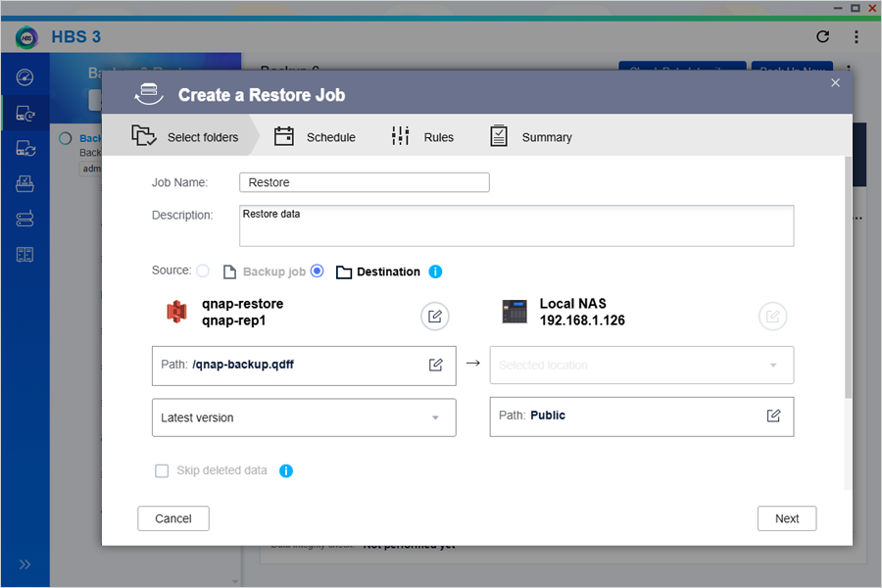The height and width of the screenshot is (588, 882).
Task: Refresh HBS 3 using the reload icon
Action: (822, 36)
